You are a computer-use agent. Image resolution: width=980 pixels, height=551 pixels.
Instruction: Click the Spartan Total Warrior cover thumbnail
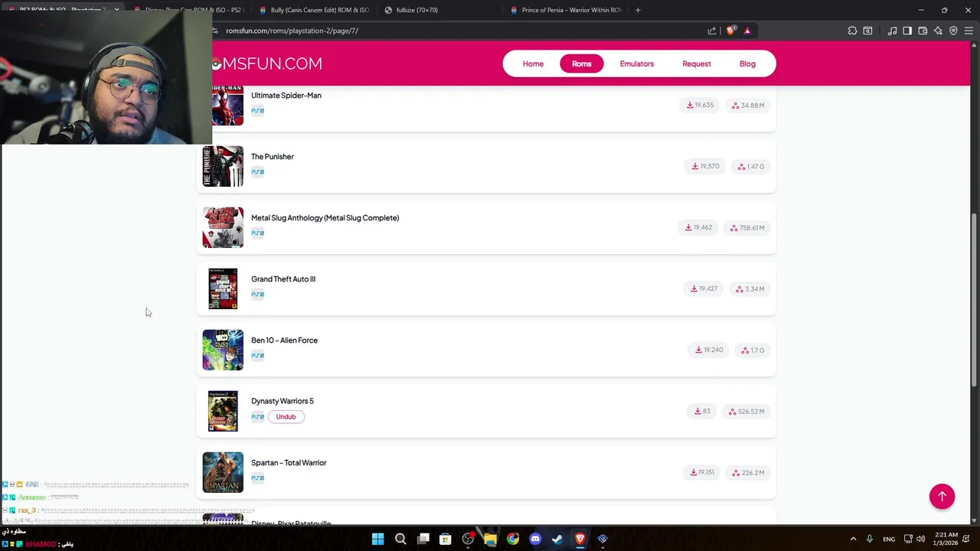click(223, 472)
